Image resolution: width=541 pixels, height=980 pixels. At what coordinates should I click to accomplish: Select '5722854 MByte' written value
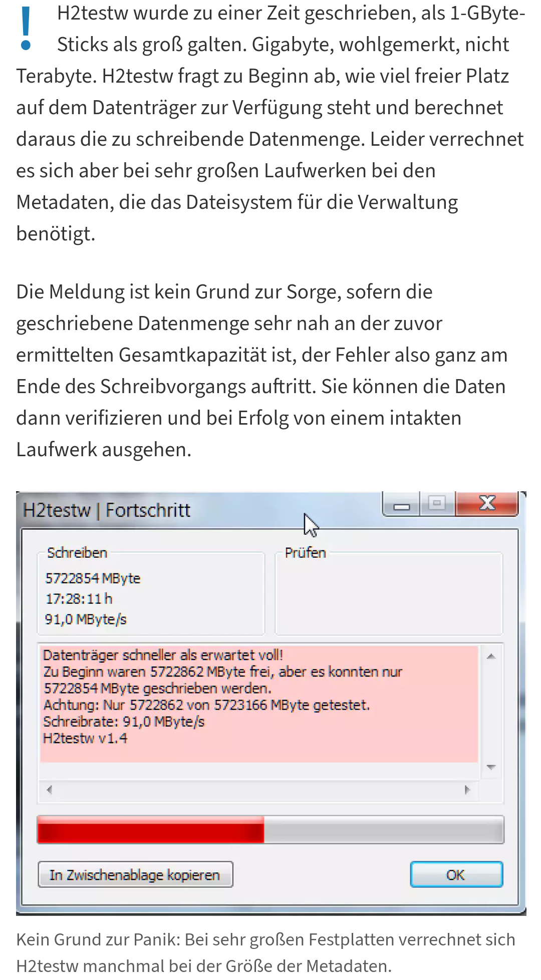93,578
